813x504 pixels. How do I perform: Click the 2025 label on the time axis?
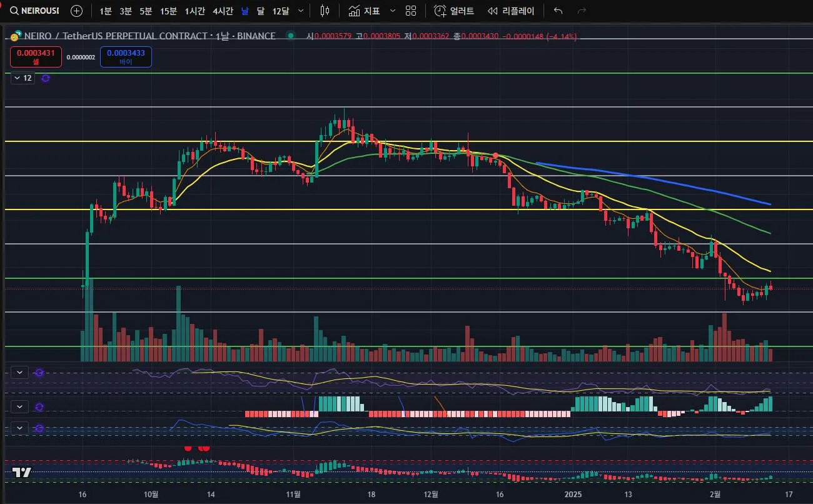pos(573,494)
